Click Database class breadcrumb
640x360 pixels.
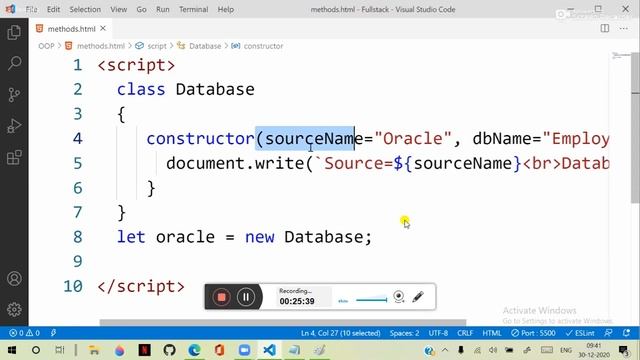(x=205, y=46)
